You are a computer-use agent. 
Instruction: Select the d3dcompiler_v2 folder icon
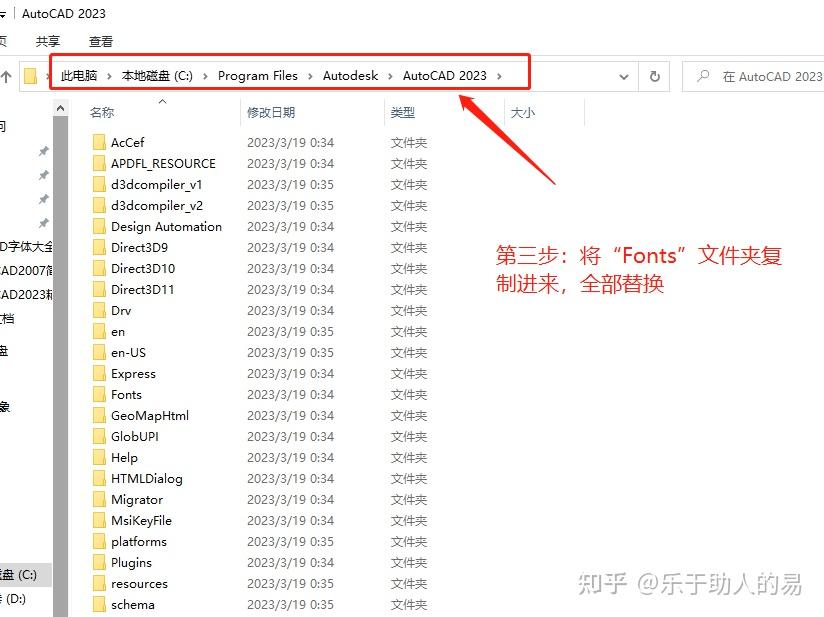(x=99, y=205)
